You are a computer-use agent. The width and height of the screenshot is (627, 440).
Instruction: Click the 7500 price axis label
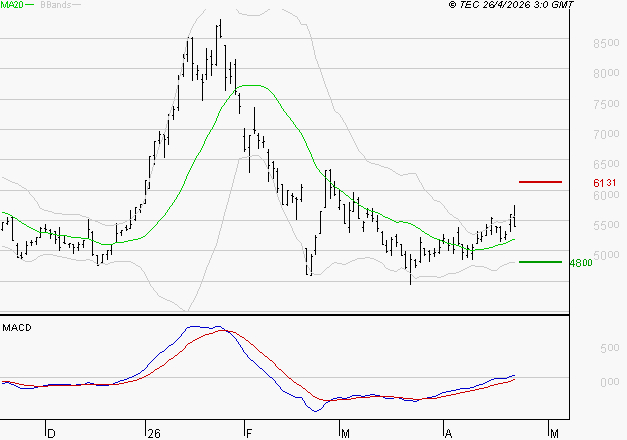pyautogui.click(x=606, y=104)
